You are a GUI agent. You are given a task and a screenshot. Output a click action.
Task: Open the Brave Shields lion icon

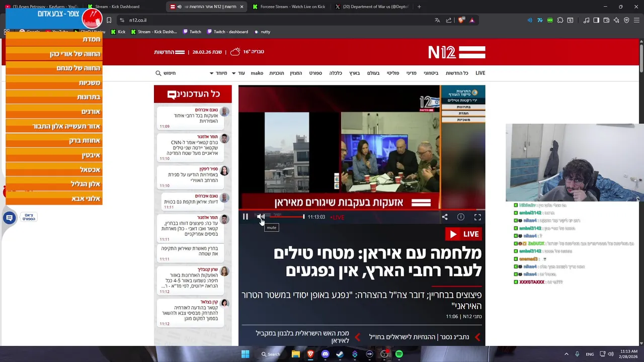(461, 20)
